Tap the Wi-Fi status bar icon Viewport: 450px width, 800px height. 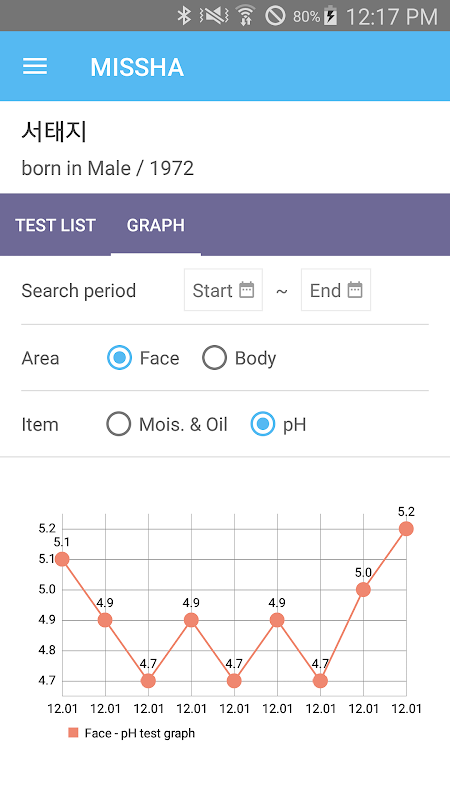(245, 16)
